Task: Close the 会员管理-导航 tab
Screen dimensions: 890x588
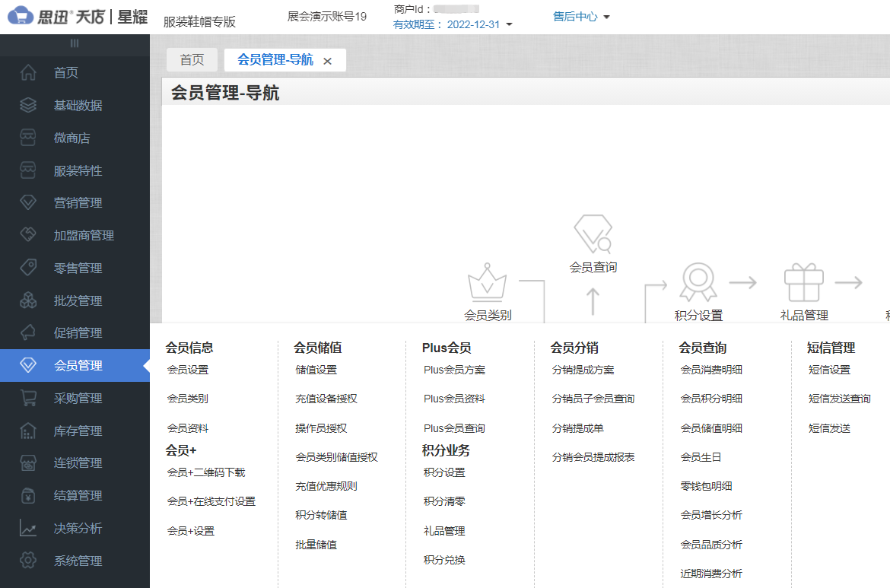Action: coord(327,60)
